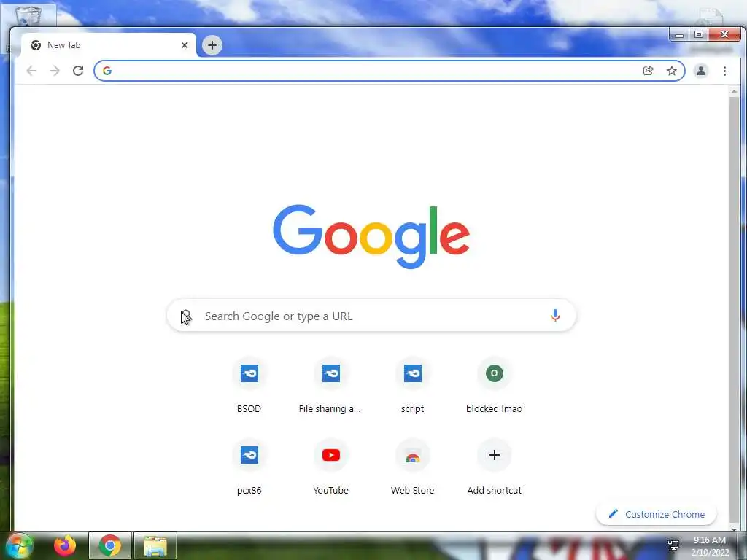747x560 pixels.
Task: Click the Customize Chrome button
Action: pyautogui.click(x=656, y=514)
